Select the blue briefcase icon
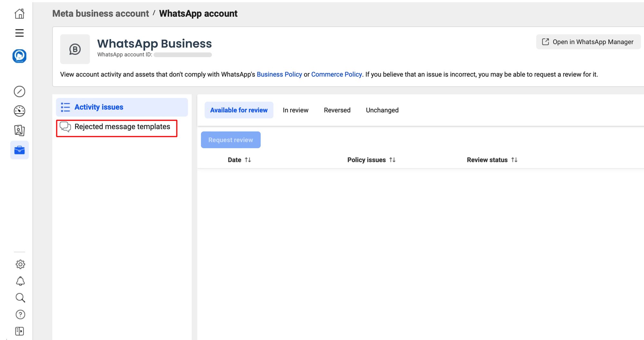Viewport: 644px width, 340px height. tap(19, 150)
